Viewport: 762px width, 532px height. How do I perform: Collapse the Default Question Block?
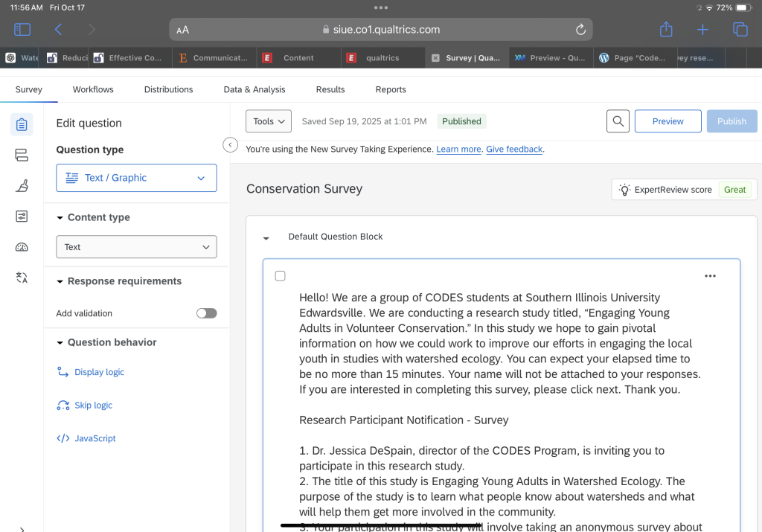tap(266, 237)
